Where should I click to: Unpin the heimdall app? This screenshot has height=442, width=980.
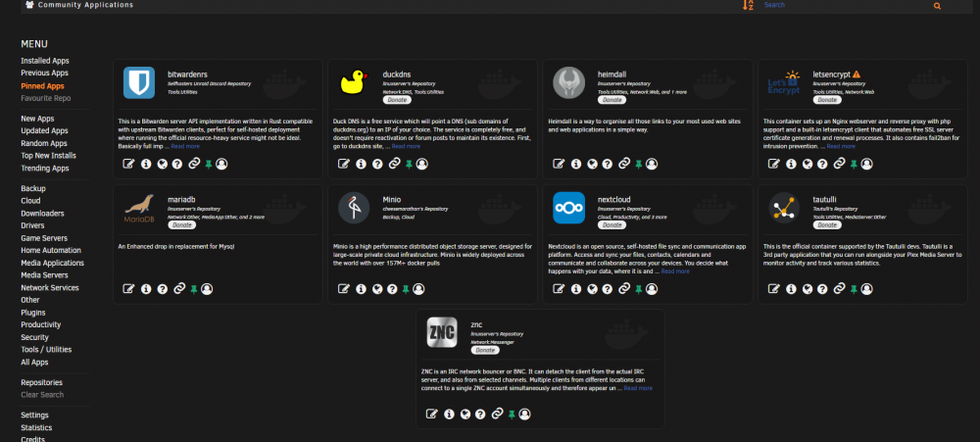coord(639,165)
